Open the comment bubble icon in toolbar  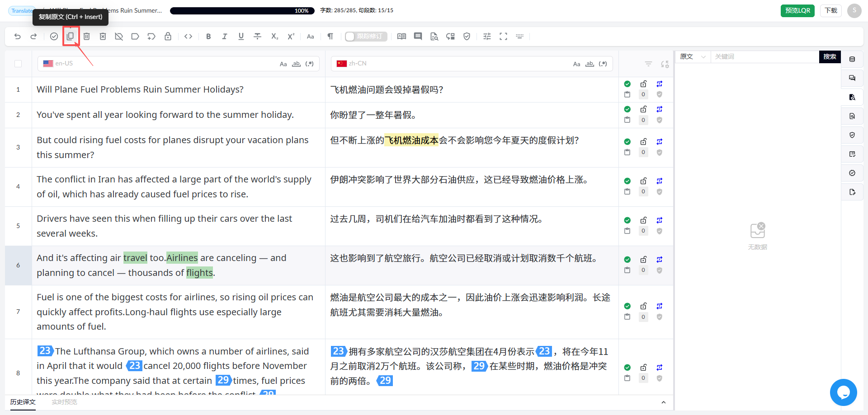coord(418,37)
